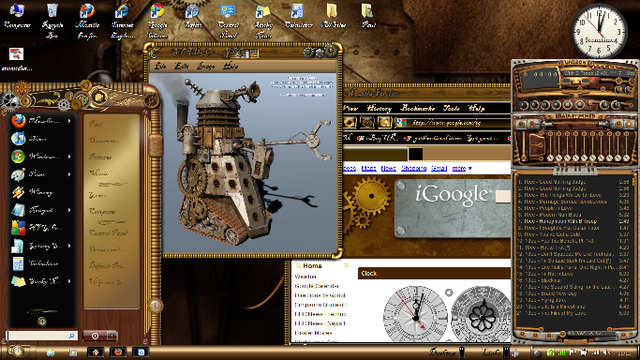Expand the Sticky Notes Start menu arrow
Image resolution: width=640 pixels, height=360 pixels.
69,281
